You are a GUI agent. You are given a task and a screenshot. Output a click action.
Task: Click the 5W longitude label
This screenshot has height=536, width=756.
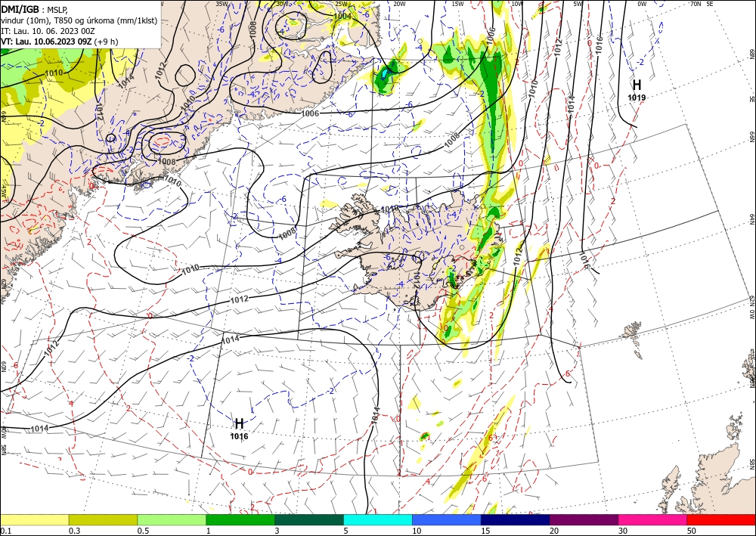(578, 3)
